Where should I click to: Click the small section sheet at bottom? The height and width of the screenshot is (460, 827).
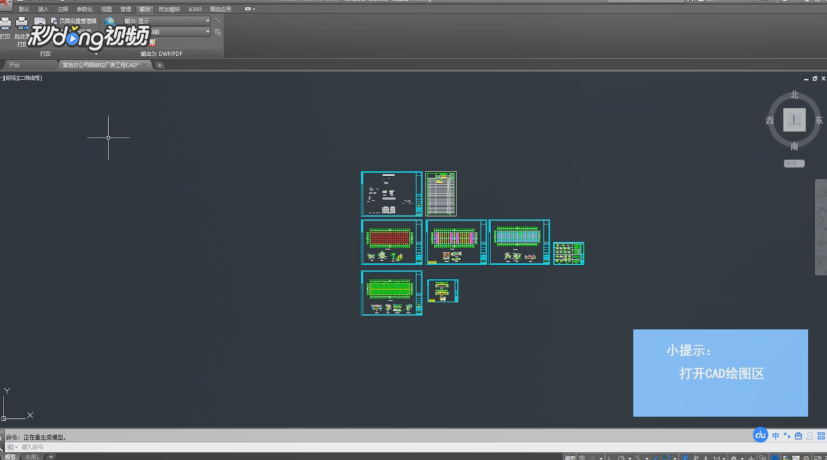click(443, 291)
